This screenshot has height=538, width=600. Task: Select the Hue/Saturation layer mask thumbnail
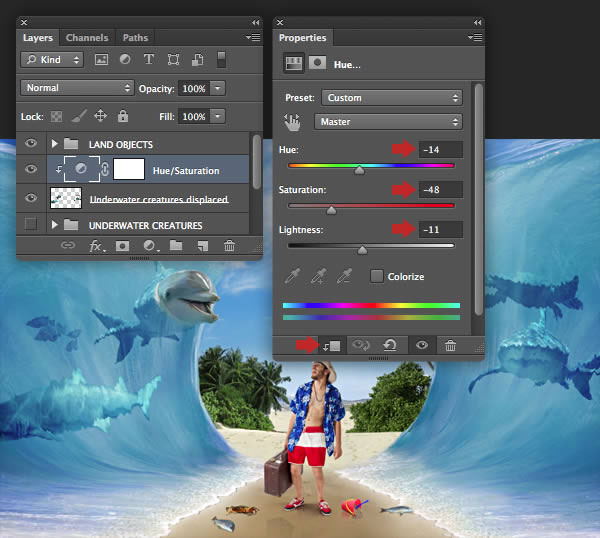(129, 169)
